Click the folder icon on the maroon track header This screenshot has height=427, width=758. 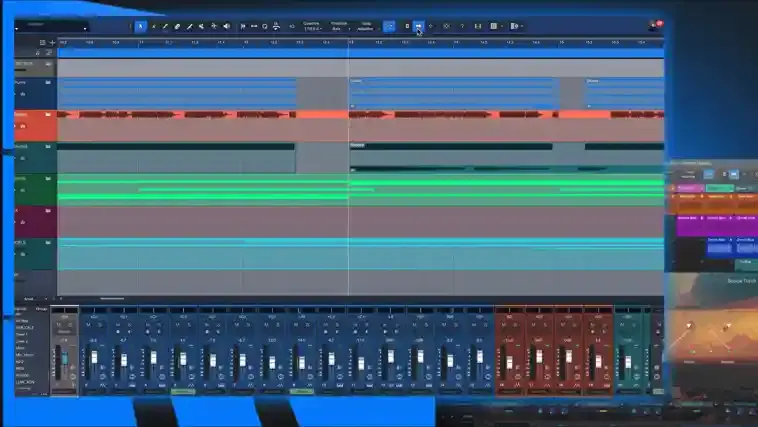tap(48, 210)
